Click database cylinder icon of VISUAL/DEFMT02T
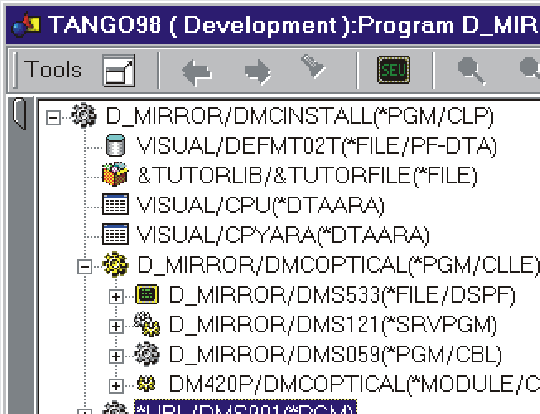The image size is (540, 414). click(115, 145)
